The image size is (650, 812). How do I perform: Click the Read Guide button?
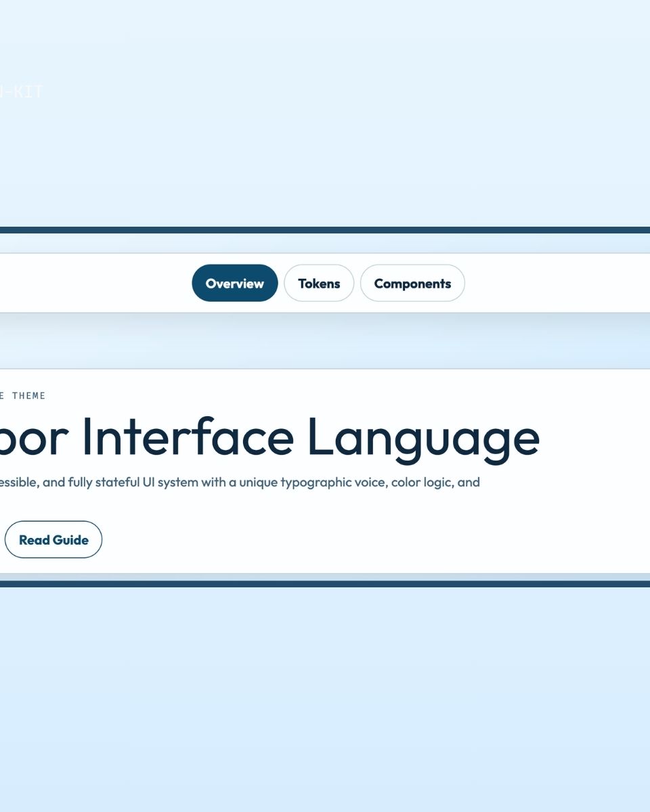point(53,539)
